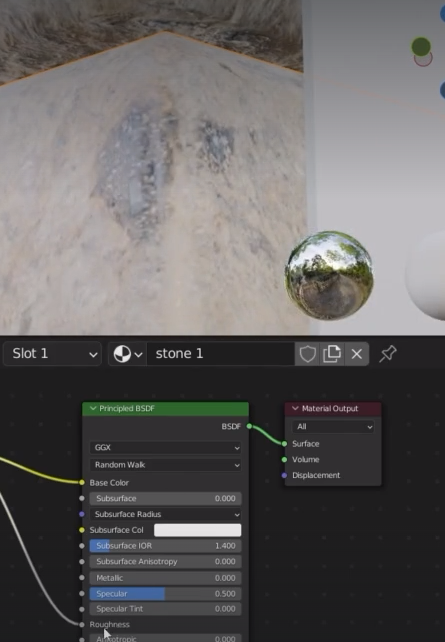Image resolution: width=445 pixels, height=642 pixels.
Task: Open the GGX distribution dropdown
Action: (165, 448)
